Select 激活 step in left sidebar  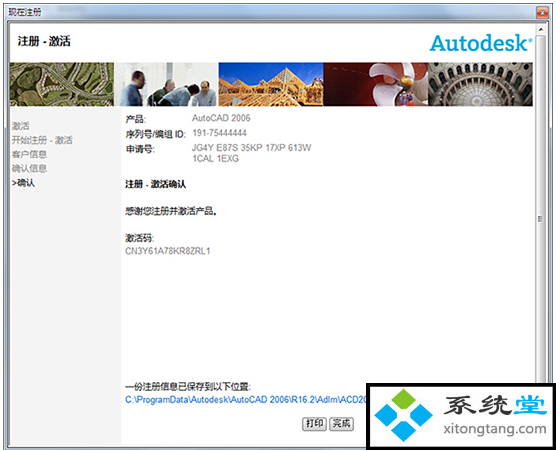pos(21,126)
